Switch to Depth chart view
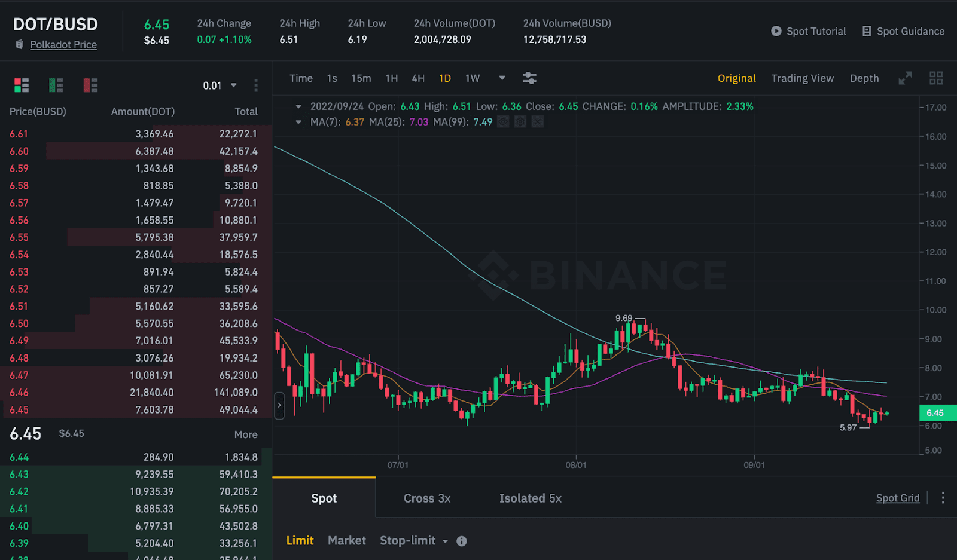 click(x=864, y=78)
